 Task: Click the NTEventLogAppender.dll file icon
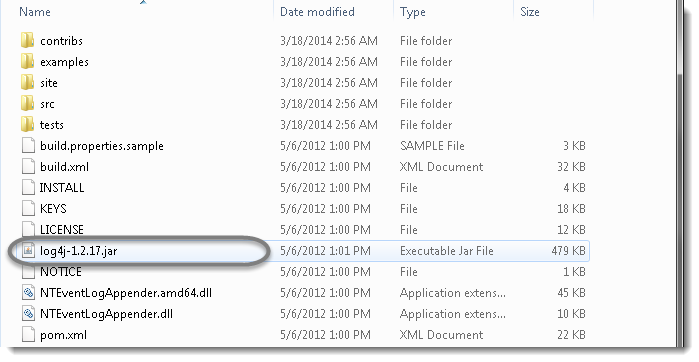[28, 314]
